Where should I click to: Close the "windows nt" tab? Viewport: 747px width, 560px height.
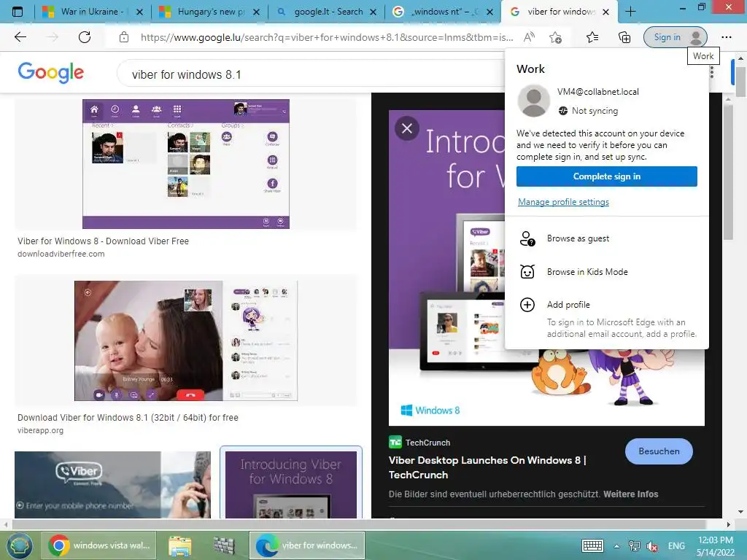(489, 12)
